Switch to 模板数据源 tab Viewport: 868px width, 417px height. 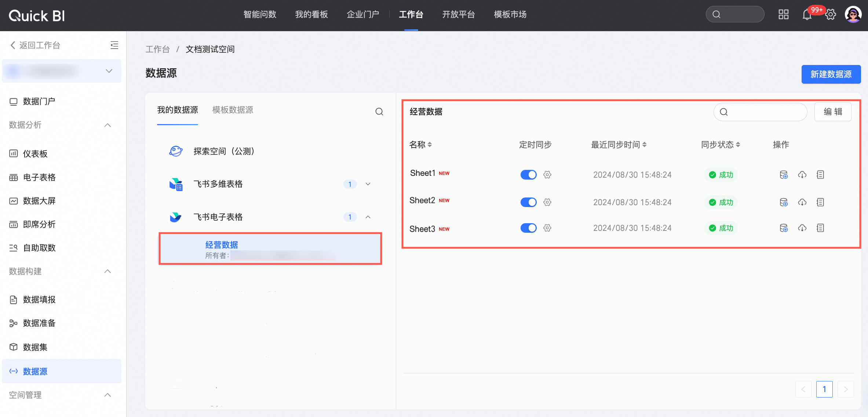pyautogui.click(x=233, y=110)
